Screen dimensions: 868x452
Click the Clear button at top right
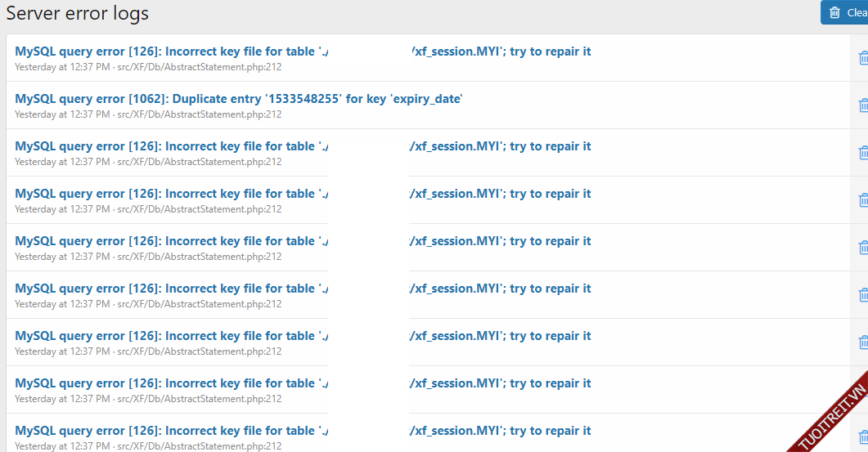[x=846, y=12]
